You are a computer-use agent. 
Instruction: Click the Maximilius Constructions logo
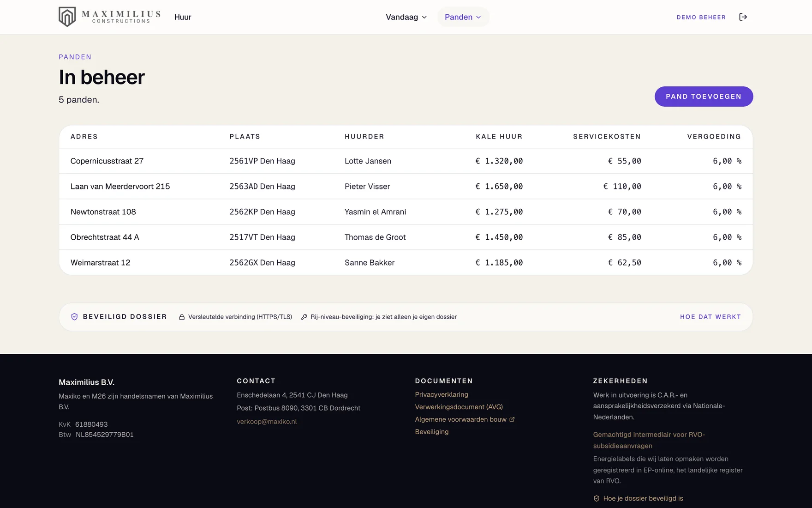[109, 17]
